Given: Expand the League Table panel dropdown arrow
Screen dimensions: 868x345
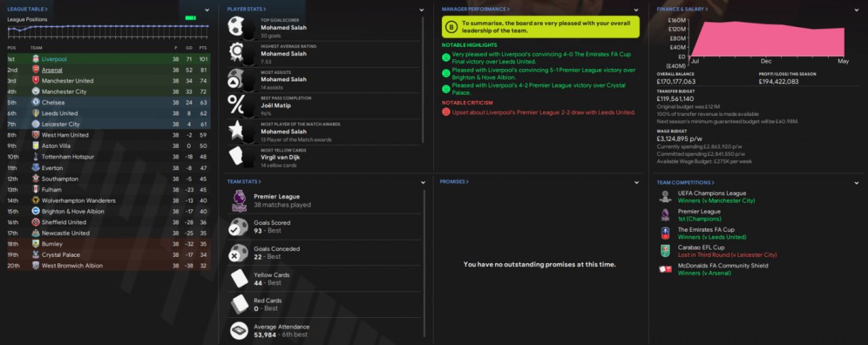Looking at the screenshot, I should point(208,10).
